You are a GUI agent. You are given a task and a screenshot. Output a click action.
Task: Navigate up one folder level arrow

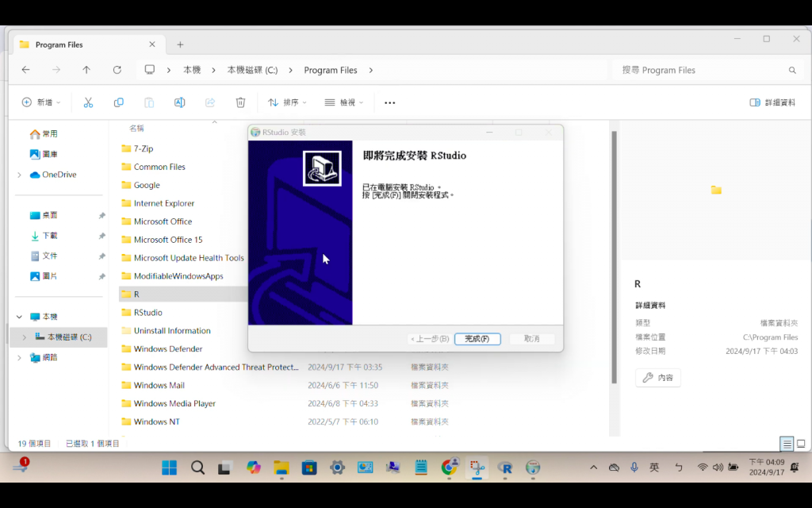pos(86,70)
